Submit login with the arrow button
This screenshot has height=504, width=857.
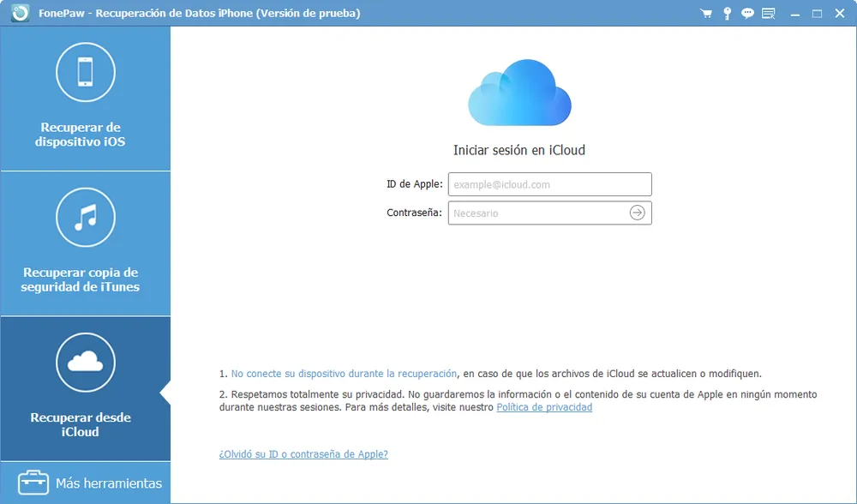[637, 213]
